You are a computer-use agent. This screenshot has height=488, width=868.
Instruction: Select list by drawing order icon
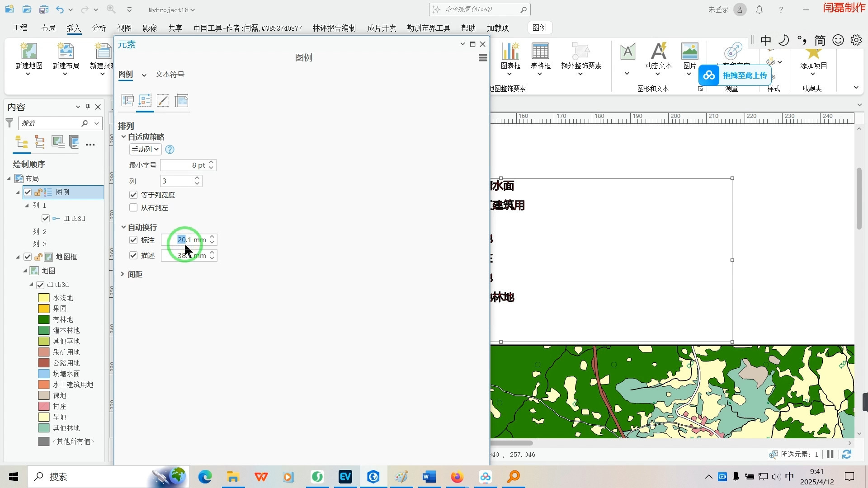tap(21, 142)
